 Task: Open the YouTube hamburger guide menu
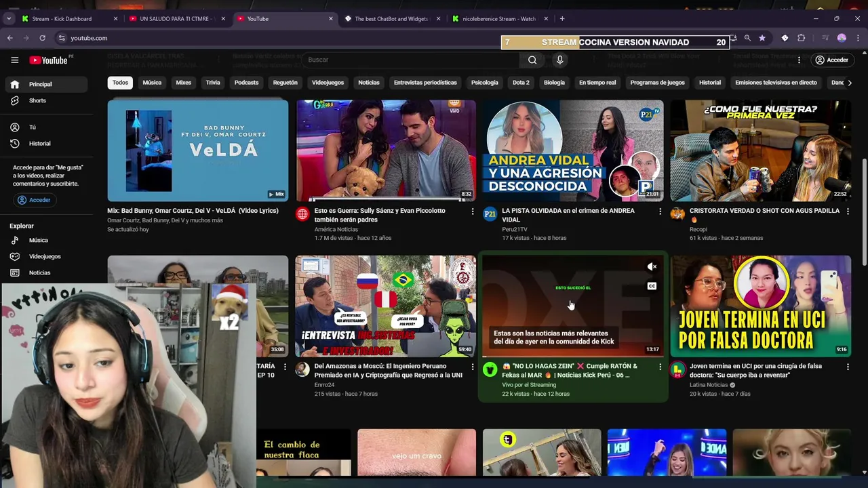14,60
